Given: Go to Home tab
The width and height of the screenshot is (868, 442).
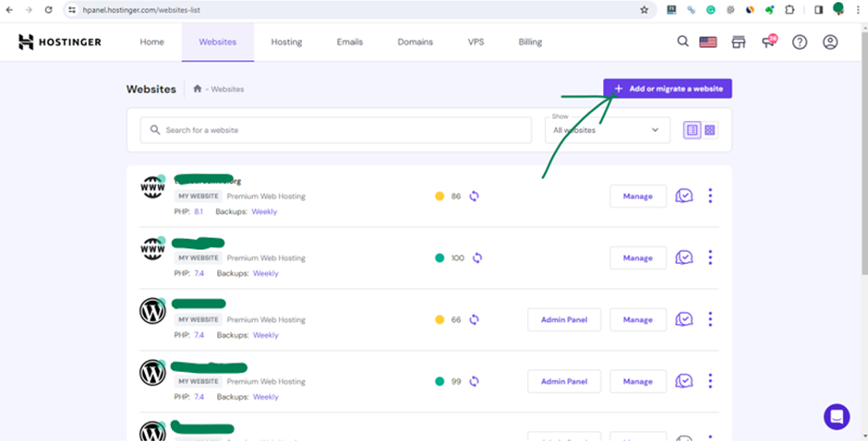Looking at the screenshot, I should click(151, 42).
